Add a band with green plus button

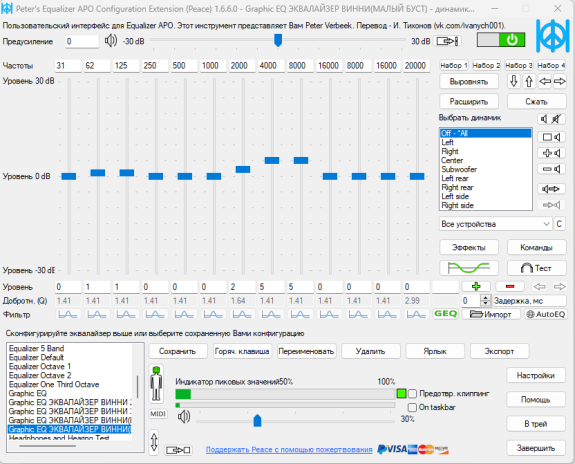point(476,286)
